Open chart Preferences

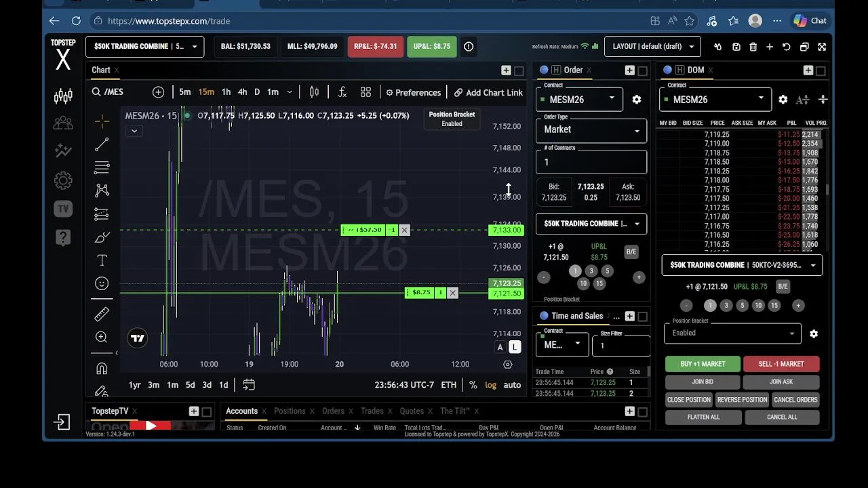pos(413,92)
